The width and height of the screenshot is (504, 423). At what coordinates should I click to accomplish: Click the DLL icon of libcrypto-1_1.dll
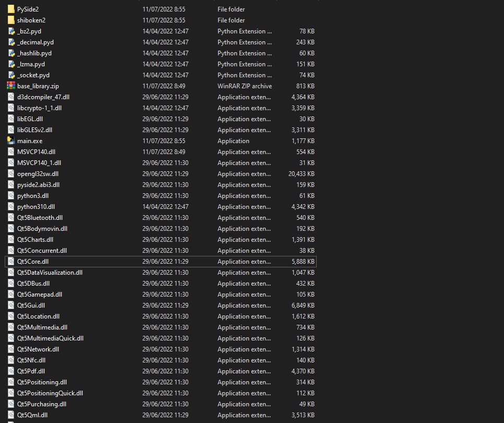pyautogui.click(x=11, y=108)
